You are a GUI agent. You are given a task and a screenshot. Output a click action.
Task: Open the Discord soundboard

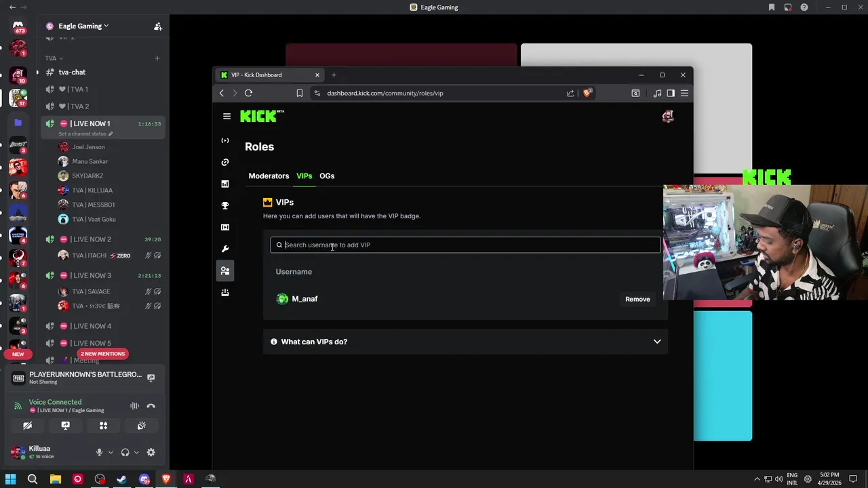pos(141,426)
